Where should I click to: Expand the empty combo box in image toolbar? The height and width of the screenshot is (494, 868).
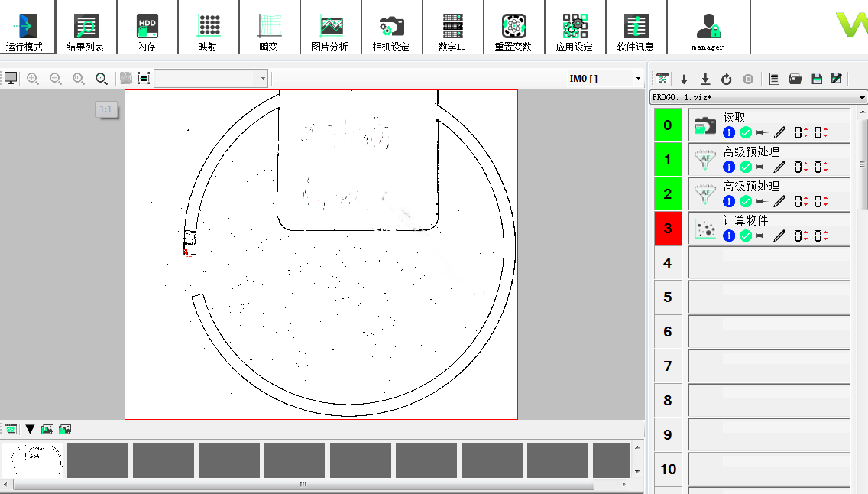pos(263,79)
